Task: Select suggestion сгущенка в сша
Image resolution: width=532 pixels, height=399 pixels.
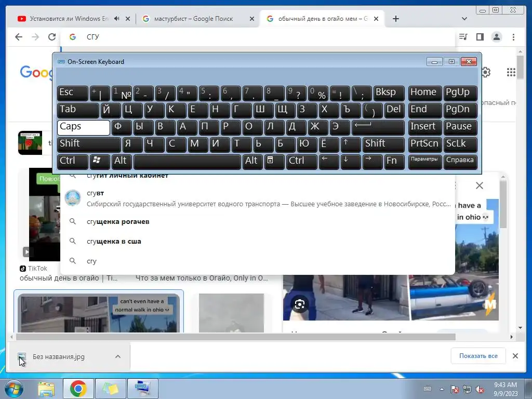Action: 257,241
